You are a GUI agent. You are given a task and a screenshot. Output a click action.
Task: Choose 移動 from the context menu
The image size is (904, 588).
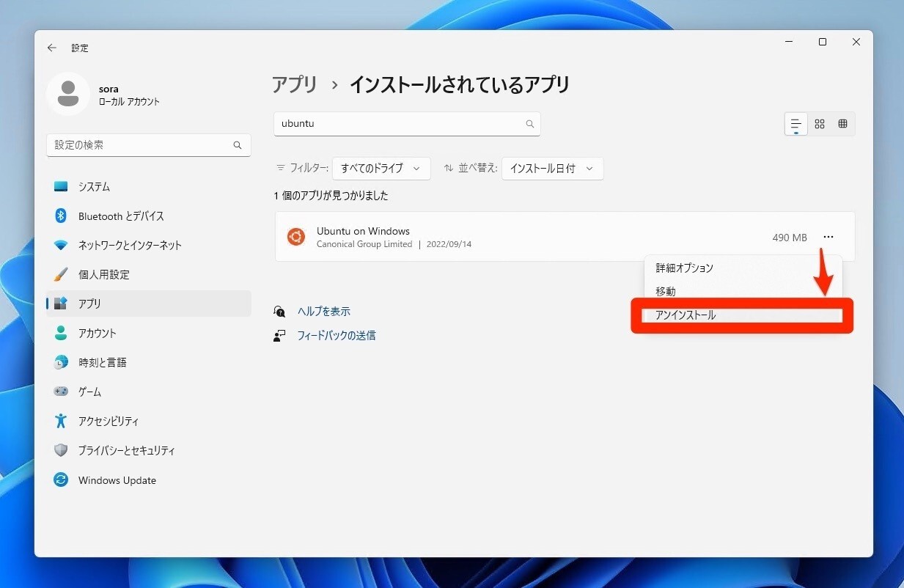[x=666, y=291]
